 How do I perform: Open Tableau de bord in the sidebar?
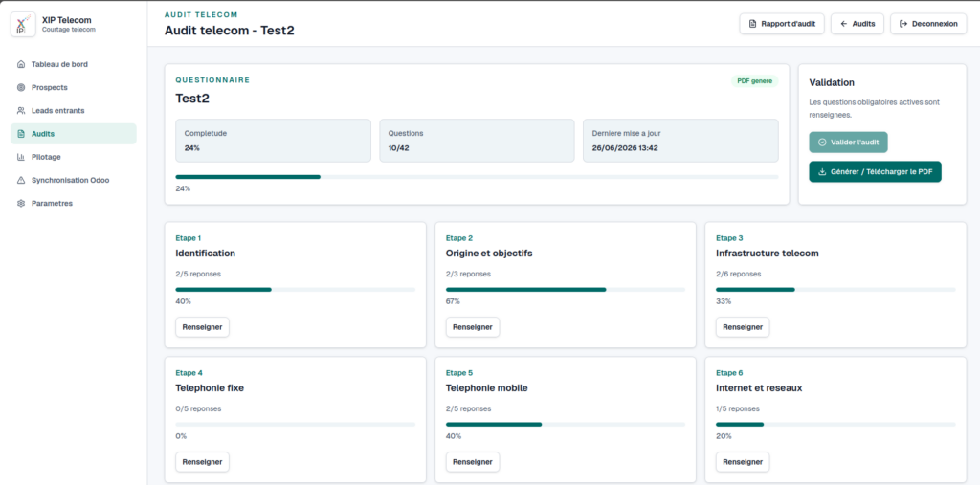[x=74, y=64]
